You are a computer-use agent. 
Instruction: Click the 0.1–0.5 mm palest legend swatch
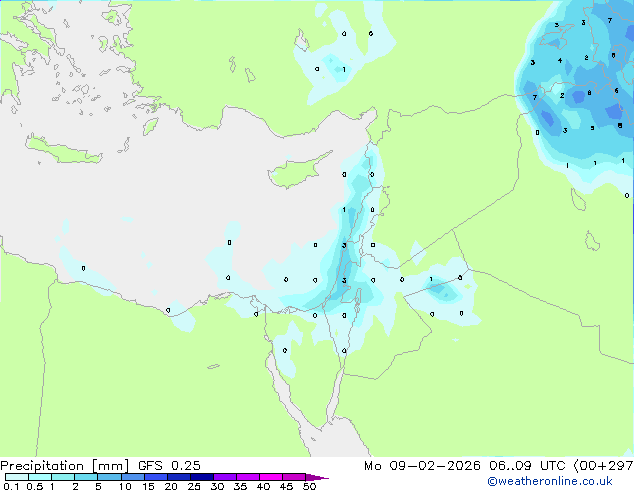[17, 477]
